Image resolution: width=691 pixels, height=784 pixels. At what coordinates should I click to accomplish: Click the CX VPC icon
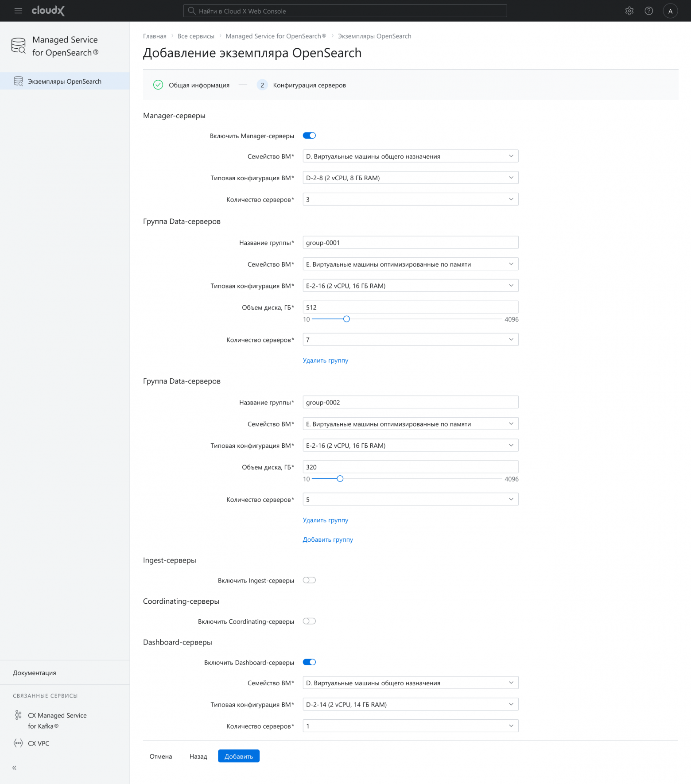[18, 743]
